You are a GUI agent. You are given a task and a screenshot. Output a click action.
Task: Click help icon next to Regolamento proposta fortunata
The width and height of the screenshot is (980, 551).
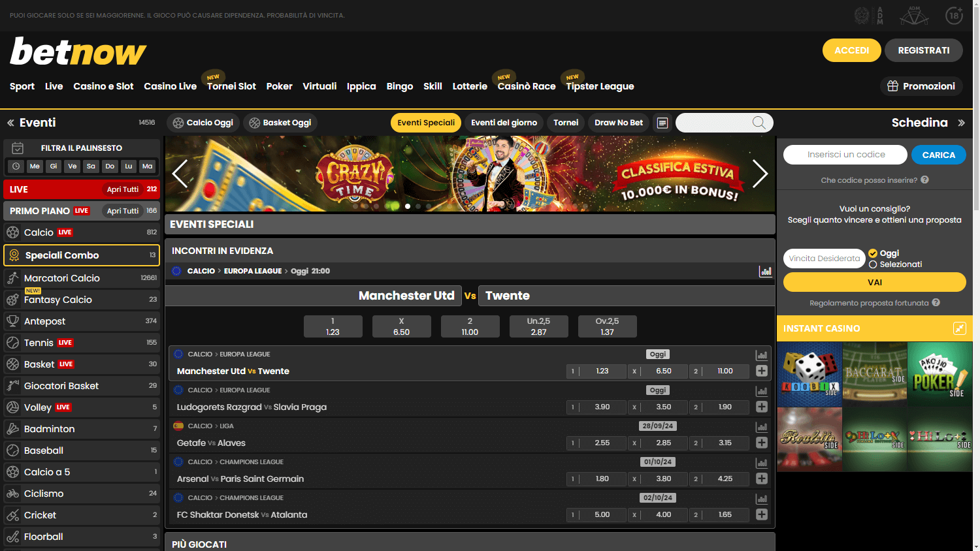[x=936, y=303]
